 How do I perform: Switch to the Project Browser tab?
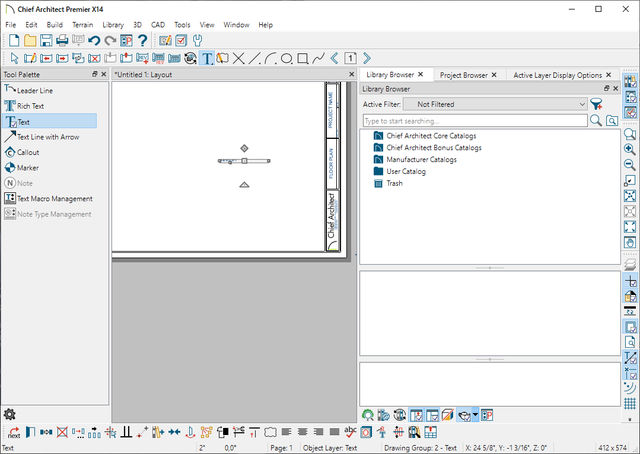[x=462, y=75]
